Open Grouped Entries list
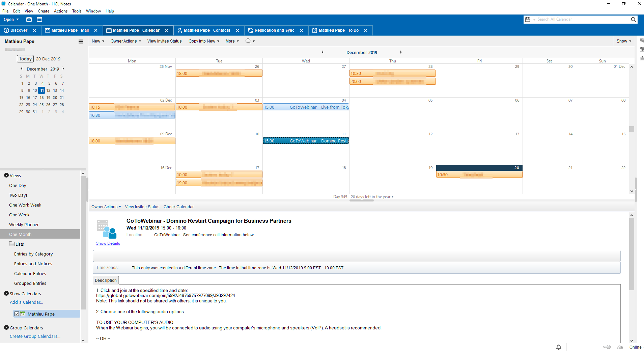The width and height of the screenshot is (644, 351). [x=30, y=283]
